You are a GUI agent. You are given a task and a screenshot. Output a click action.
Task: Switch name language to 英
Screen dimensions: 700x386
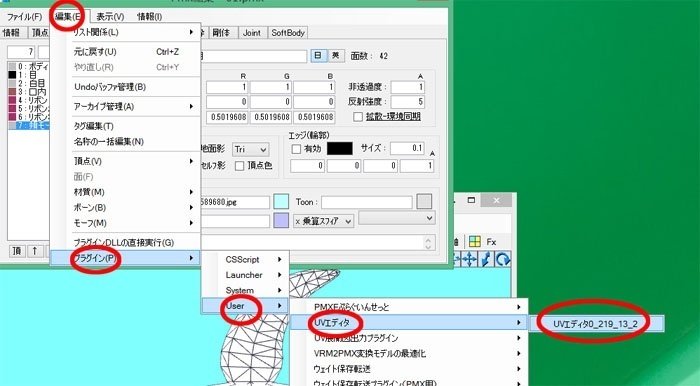(335, 56)
